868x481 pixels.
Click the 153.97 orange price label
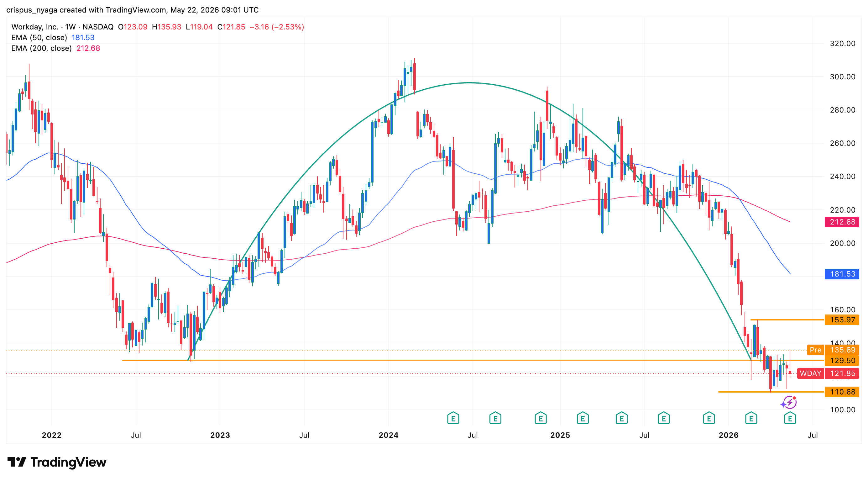842,320
